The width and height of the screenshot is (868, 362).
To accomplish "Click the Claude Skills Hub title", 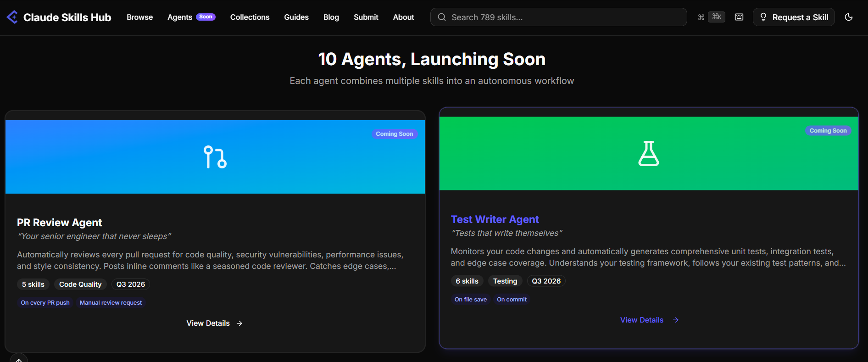I will tap(67, 17).
